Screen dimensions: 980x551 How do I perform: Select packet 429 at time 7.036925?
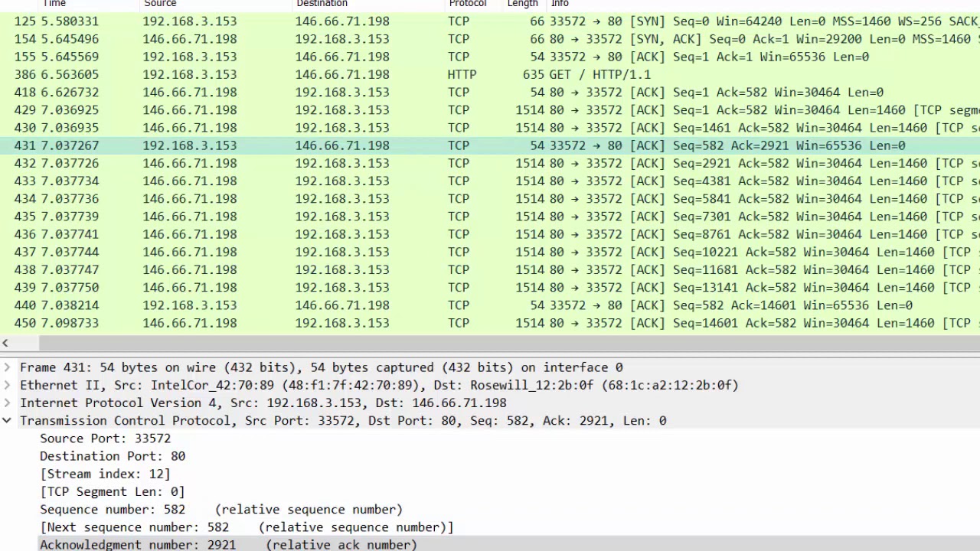[x=490, y=110]
